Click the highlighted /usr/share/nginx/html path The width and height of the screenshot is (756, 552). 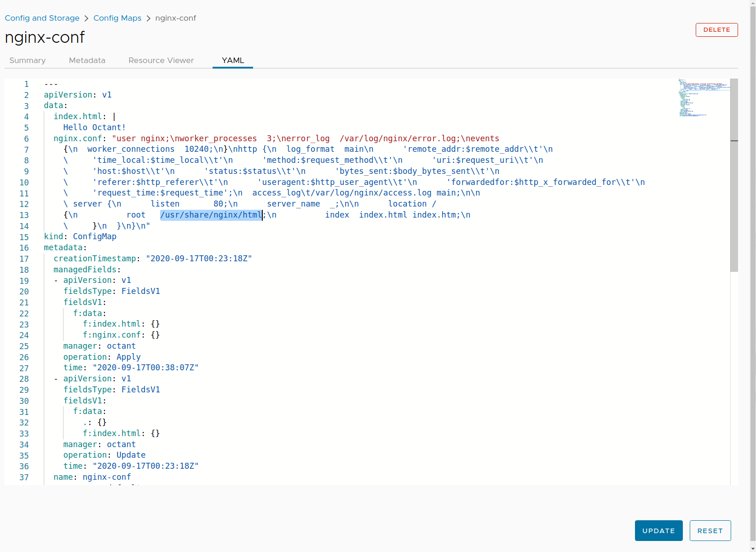(x=211, y=215)
